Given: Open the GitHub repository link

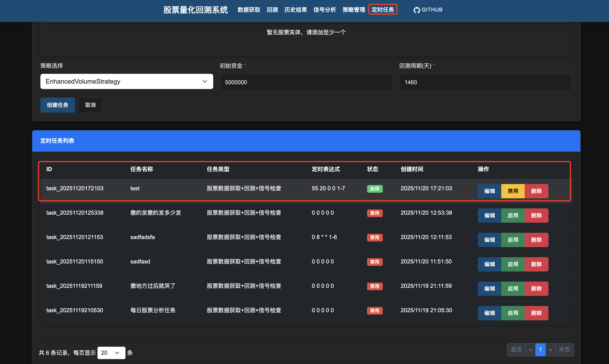Looking at the screenshot, I should [428, 10].
